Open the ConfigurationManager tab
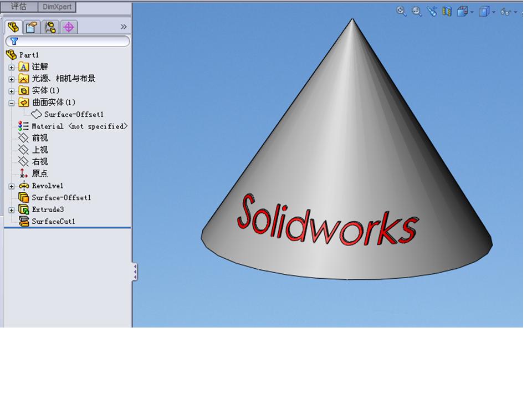The image size is (532, 399). 50,27
